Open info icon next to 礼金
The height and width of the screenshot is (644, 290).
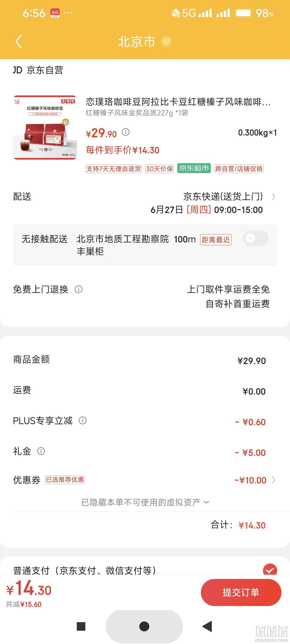coord(41,451)
